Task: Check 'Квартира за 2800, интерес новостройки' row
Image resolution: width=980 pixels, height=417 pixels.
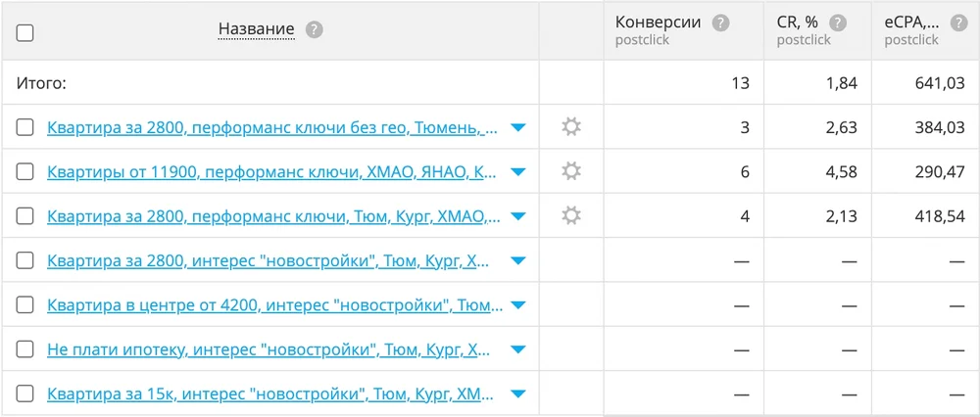Action: coord(25,260)
